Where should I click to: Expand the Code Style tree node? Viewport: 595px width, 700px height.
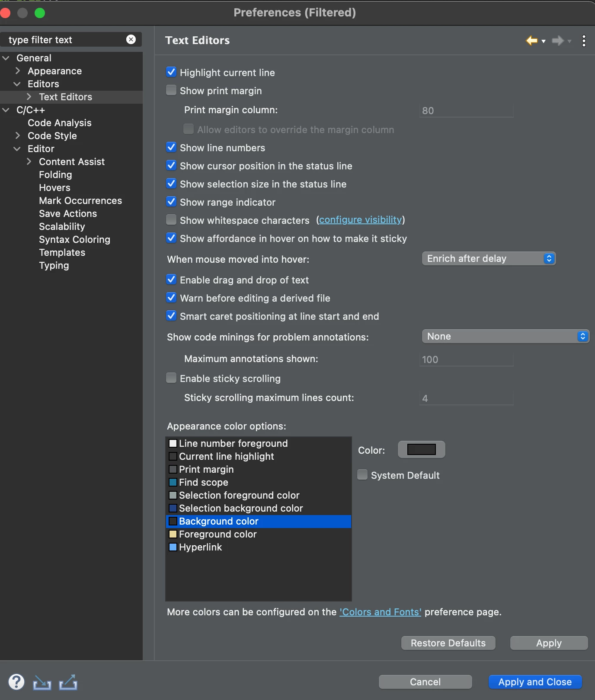point(18,136)
